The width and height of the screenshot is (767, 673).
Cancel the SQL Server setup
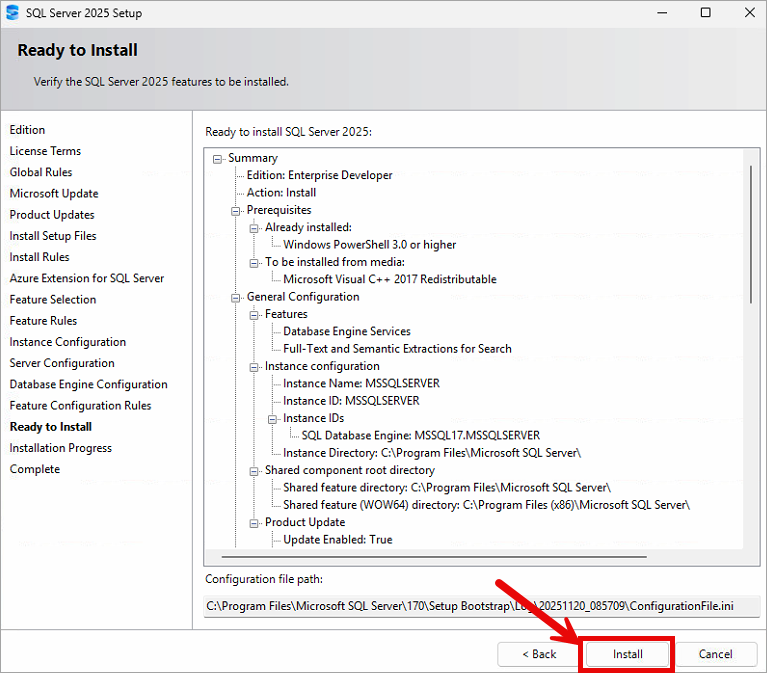715,654
